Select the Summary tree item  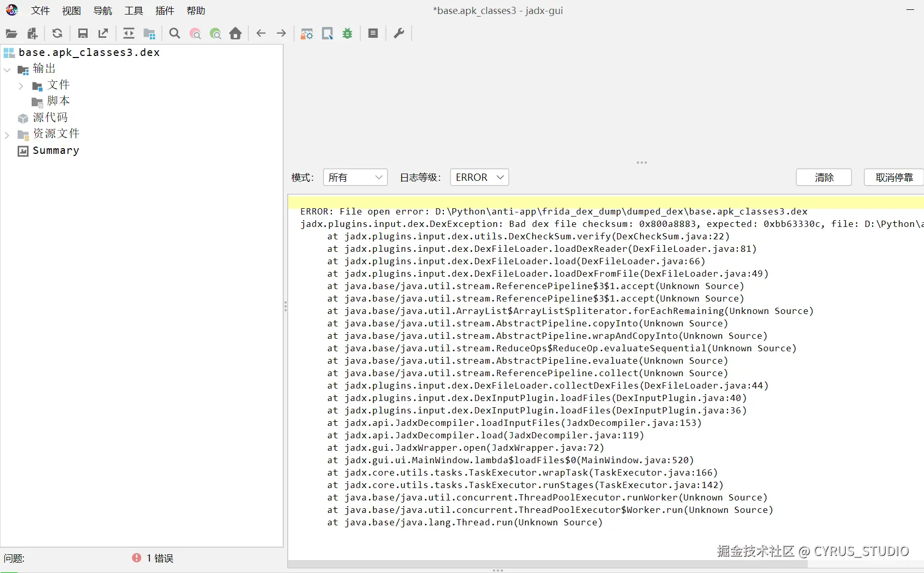tap(56, 151)
